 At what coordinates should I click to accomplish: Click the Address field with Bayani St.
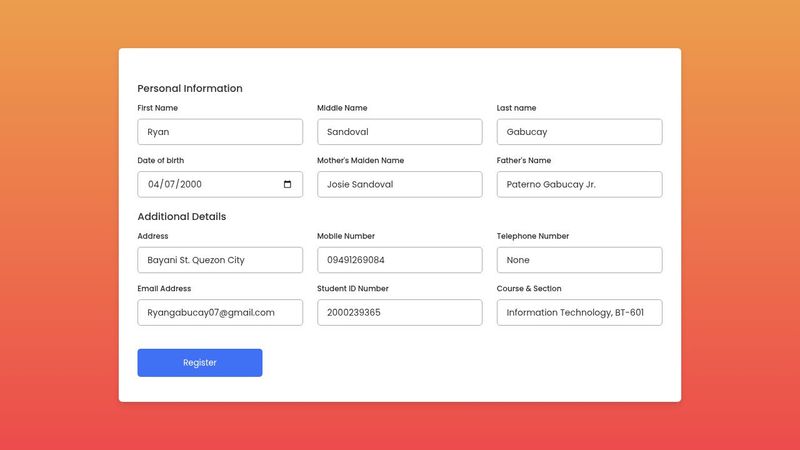tap(220, 260)
